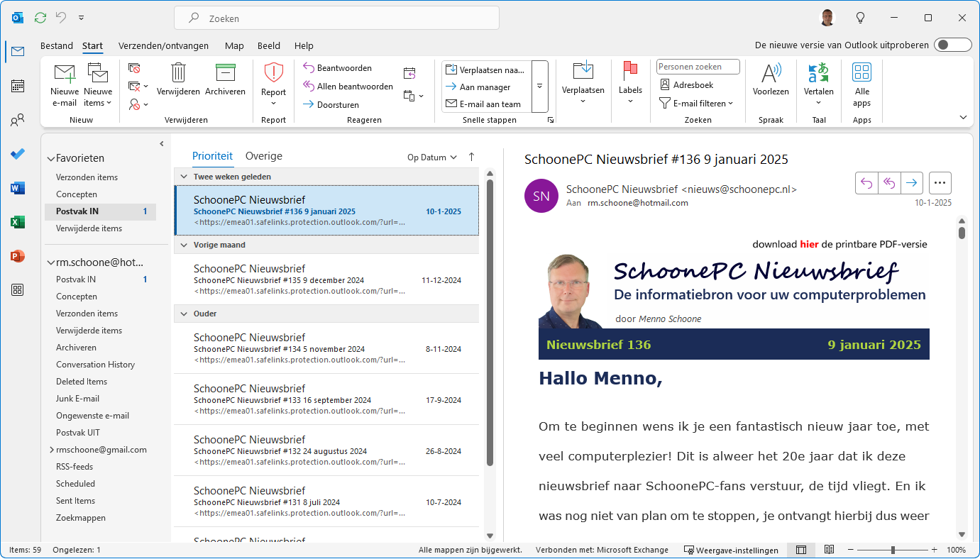
Task: Click reply-all arrow in message header
Action: pyautogui.click(x=889, y=183)
